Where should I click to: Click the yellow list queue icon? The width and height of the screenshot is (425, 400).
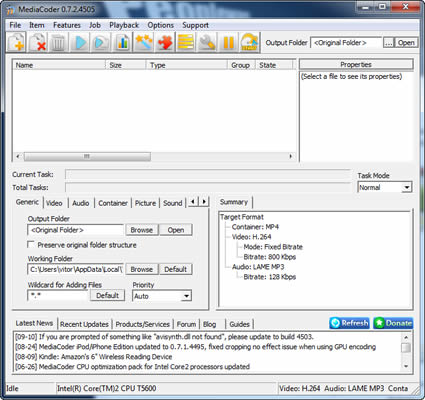pos(185,42)
